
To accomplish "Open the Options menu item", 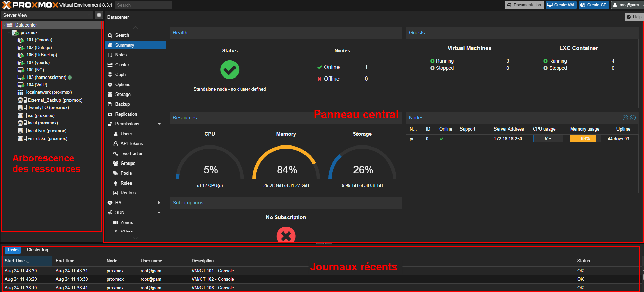I will click(122, 85).
